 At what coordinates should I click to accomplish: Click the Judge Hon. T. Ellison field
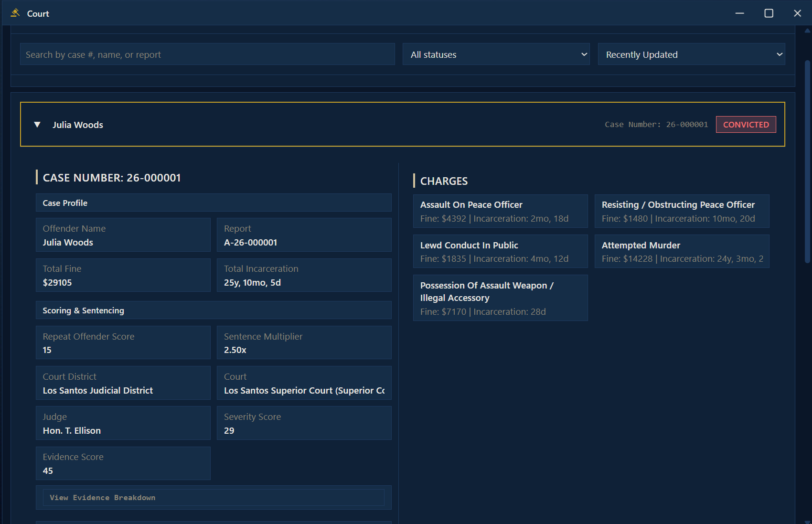click(123, 423)
